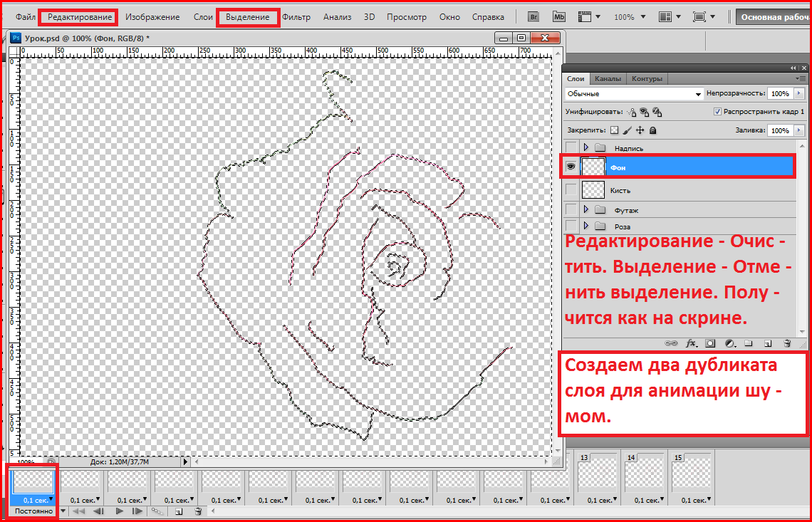Screen dimensions: 812x522
Task: Show the Роза group visibility box
Action: pos(571,226)
